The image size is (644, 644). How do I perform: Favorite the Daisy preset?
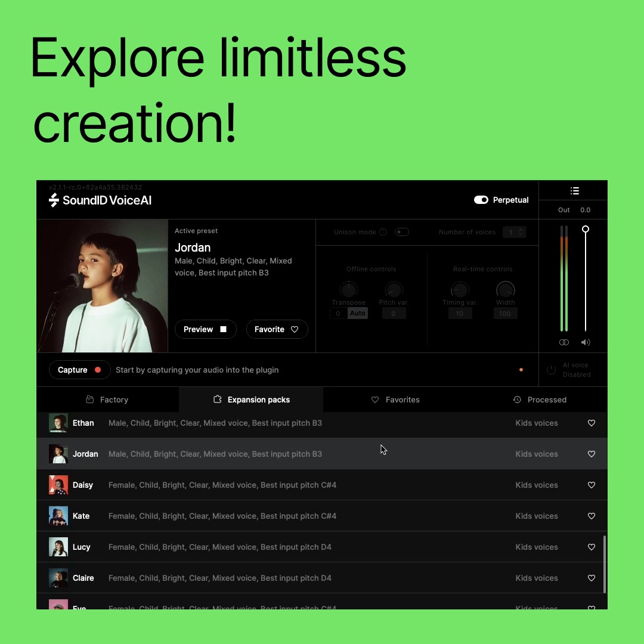591,485
